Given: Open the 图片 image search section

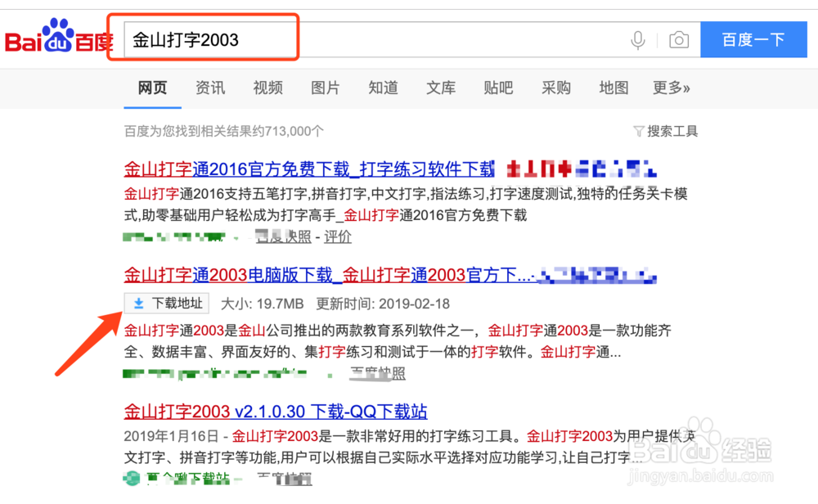Looking at the screenshot, I should pos(325,88).
